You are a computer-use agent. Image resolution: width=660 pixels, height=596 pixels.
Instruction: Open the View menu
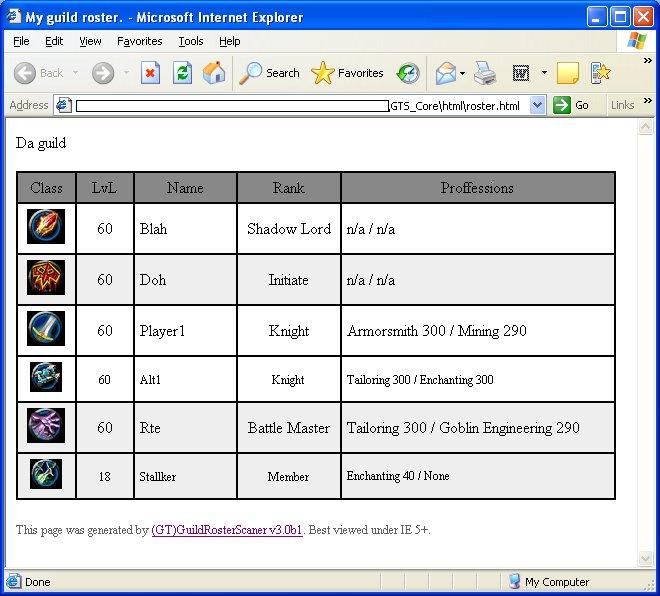(90, 41)
